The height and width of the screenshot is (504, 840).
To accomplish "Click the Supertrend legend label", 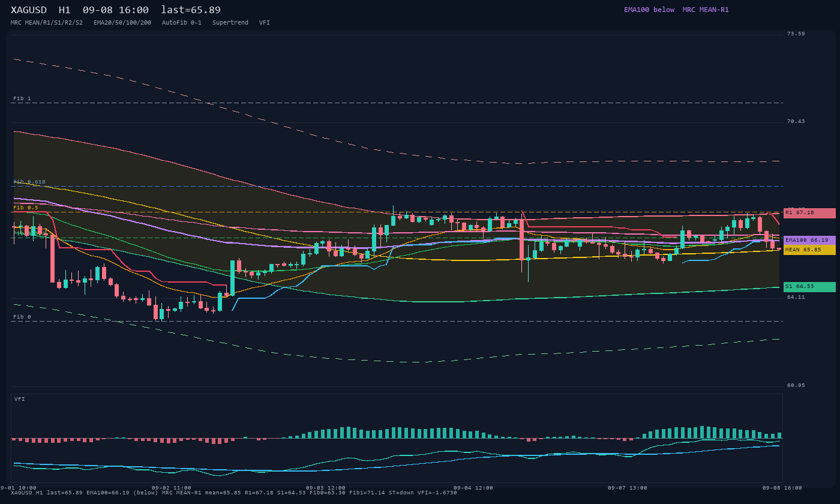I will coord(230,23).
